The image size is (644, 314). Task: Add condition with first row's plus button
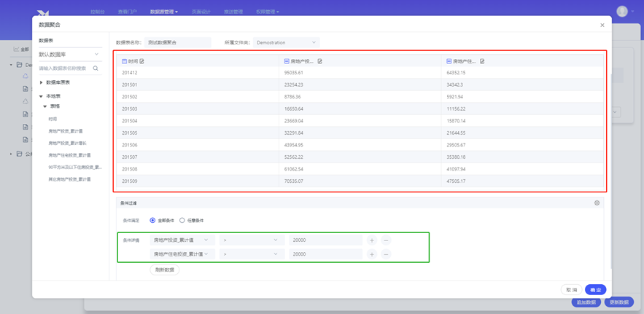coord(372,240)
